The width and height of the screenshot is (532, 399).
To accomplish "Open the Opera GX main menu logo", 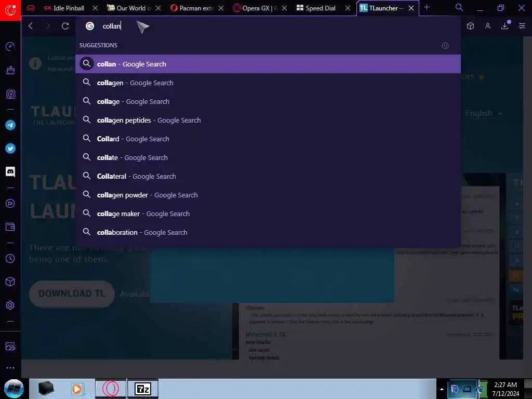I will point(10,10).
